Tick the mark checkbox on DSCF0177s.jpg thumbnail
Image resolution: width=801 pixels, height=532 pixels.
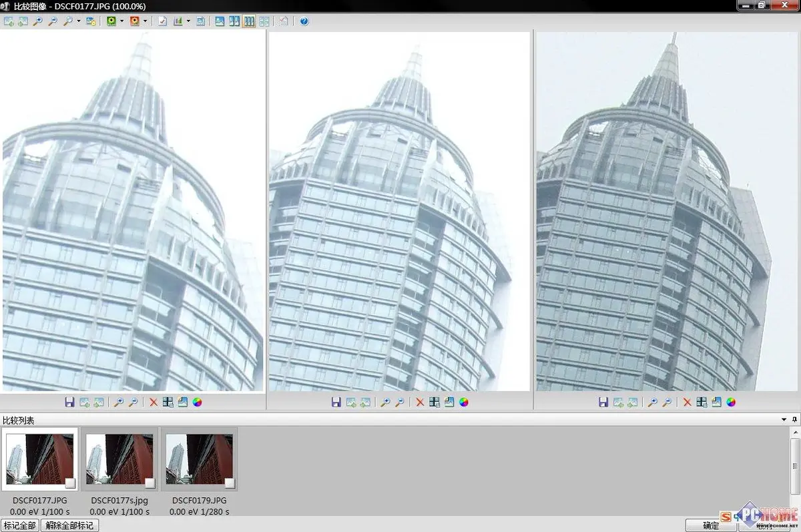pyautogui.click(x=150, y=483)
